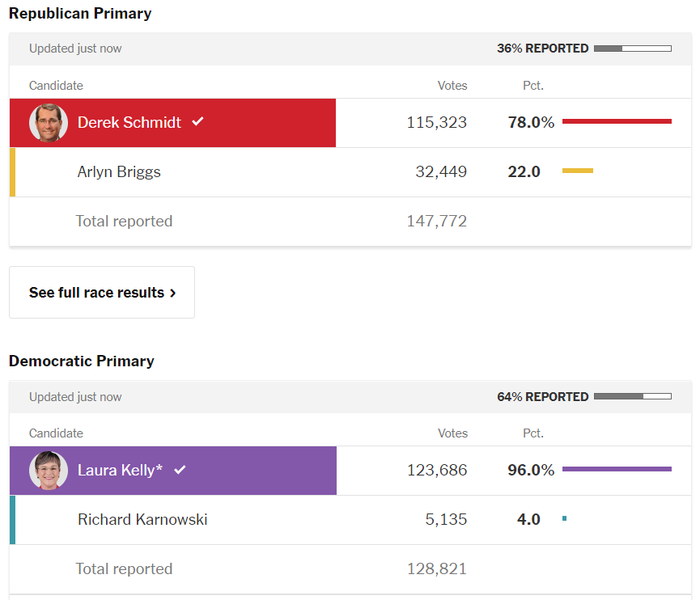Click the 36% reported progress bar
700x600 pixels.
632,49
